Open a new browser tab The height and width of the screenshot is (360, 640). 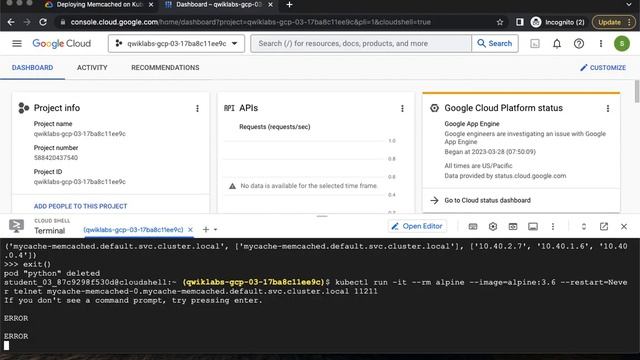pos(289,4)
